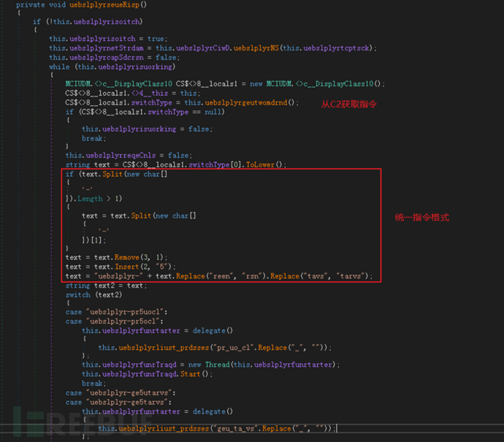504x442 pixels.
Task: Click the Length property
Action: [90, 199]
